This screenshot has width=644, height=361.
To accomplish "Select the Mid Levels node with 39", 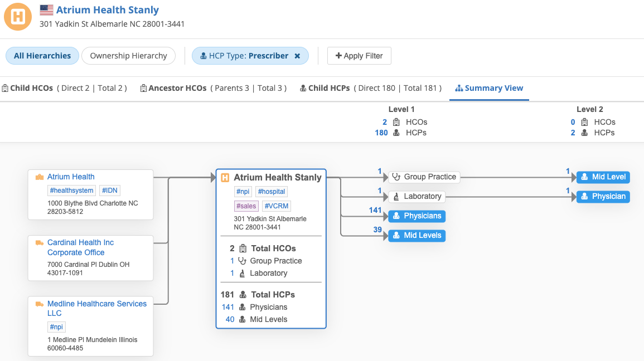I will [x=417, y=236].
